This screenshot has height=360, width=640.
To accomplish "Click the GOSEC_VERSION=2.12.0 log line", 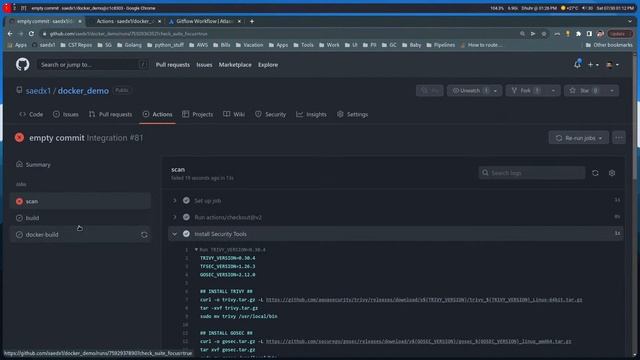I will point(227,275).
